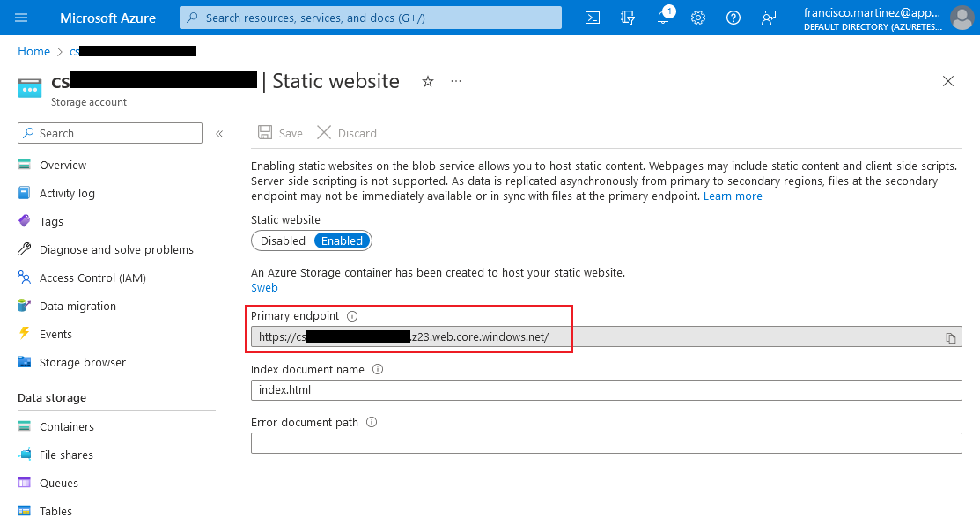Viewport: 980px width, 525px height.
Task: Set Static website to Disabled
Action: tap(283, 240)
